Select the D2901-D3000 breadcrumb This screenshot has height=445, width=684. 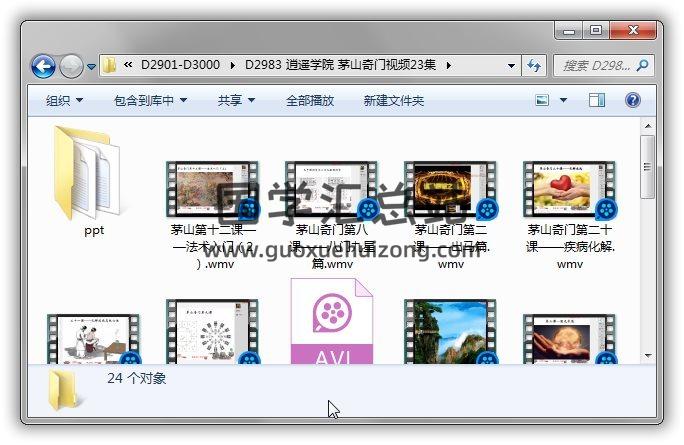180,65
